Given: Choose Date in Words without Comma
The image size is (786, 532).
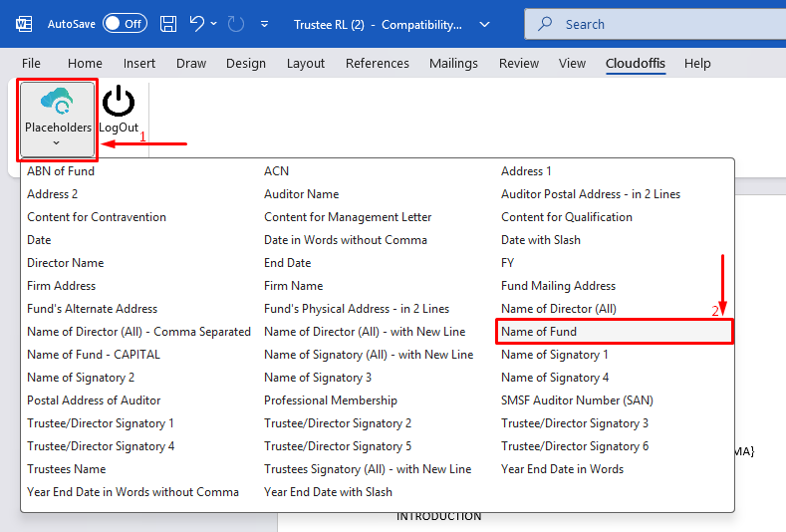Looking at the screenshot, I should [x=346, y=240].
